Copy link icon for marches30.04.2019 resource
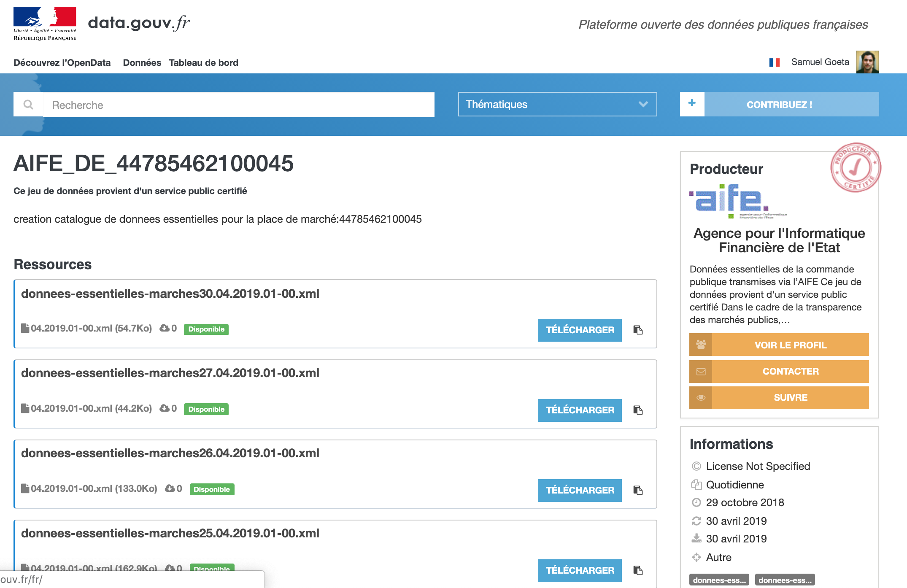Viewport: 907px width, 588px height. click(x=638, y=330)
